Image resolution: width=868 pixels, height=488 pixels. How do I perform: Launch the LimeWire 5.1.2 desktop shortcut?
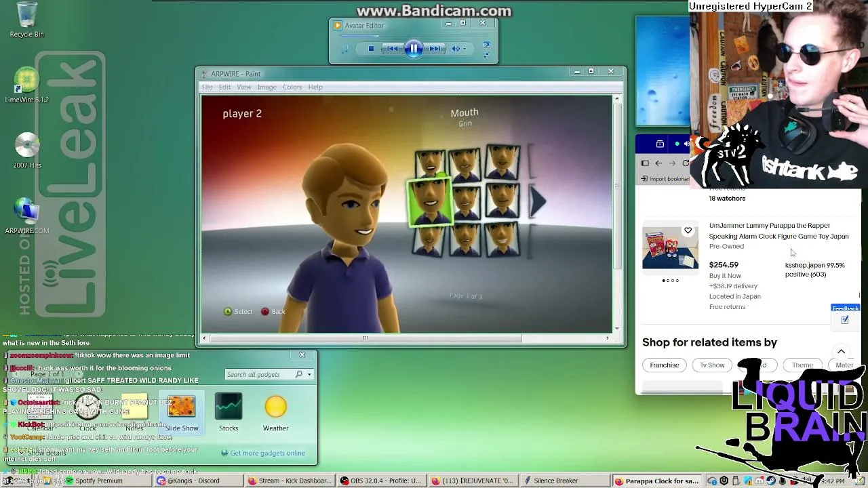(26, 85)
